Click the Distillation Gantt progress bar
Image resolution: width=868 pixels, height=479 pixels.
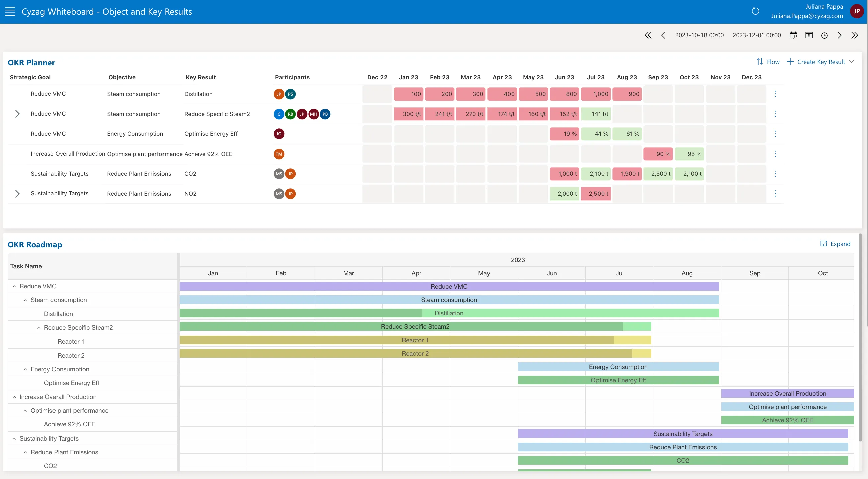click(x=449, y=313)
